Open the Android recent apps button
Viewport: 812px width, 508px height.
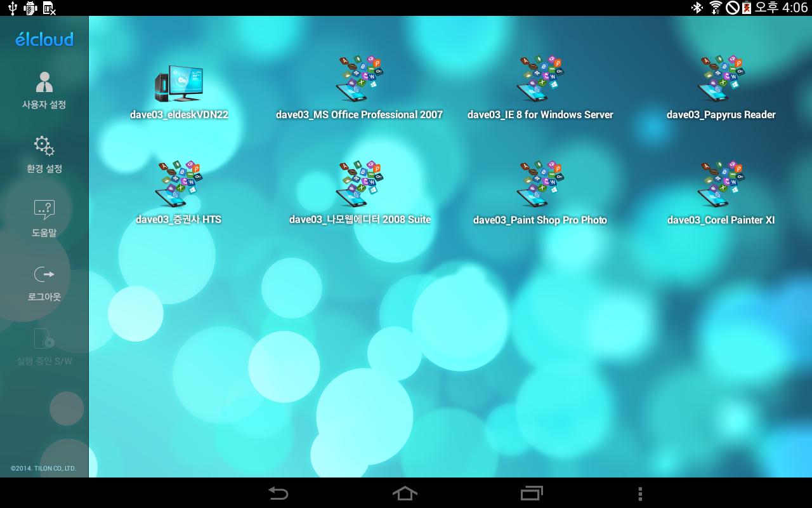[x=532, y=493]
